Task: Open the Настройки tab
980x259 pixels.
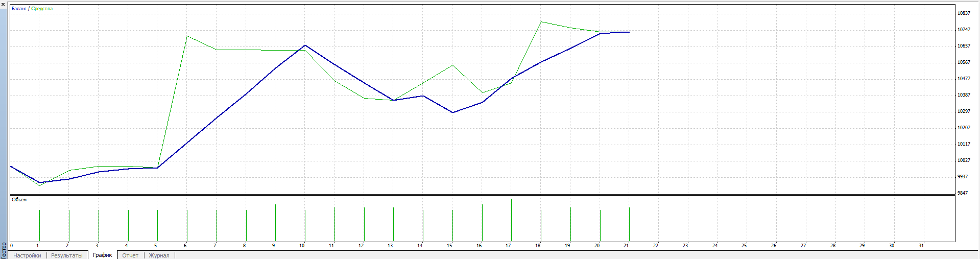Action: (27, 255)
